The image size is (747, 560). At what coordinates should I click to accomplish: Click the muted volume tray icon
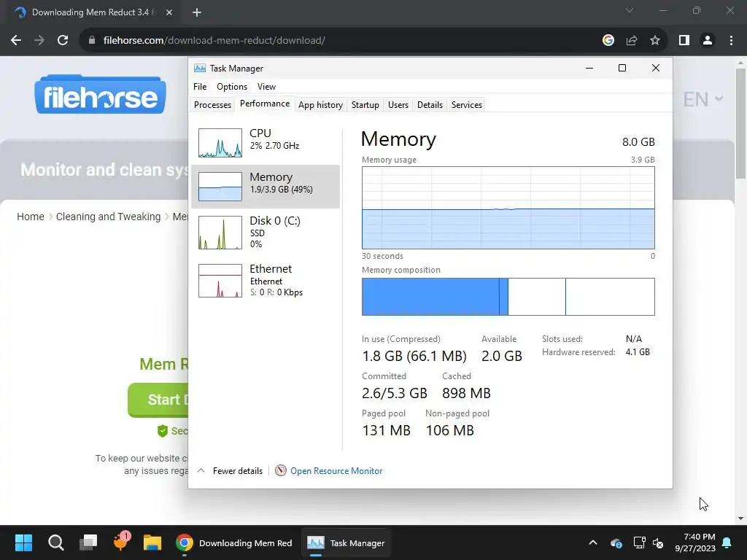click(x=658, y=542)
